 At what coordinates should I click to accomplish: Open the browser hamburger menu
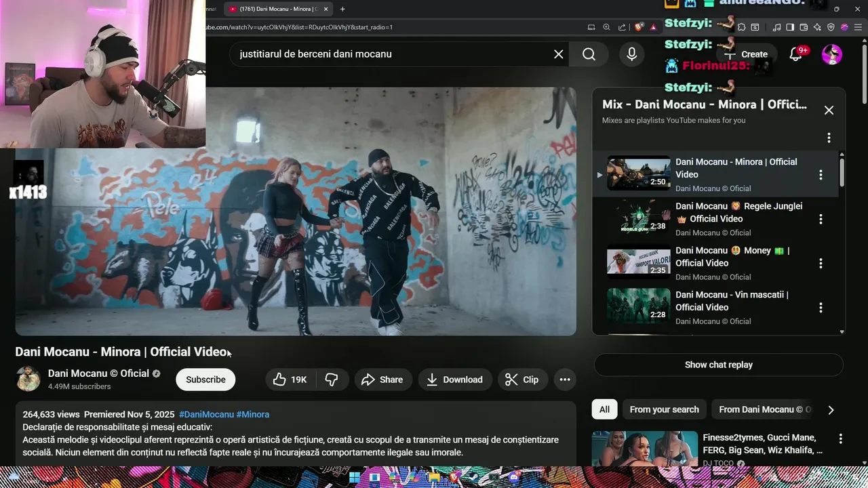[x=858, y=27]
